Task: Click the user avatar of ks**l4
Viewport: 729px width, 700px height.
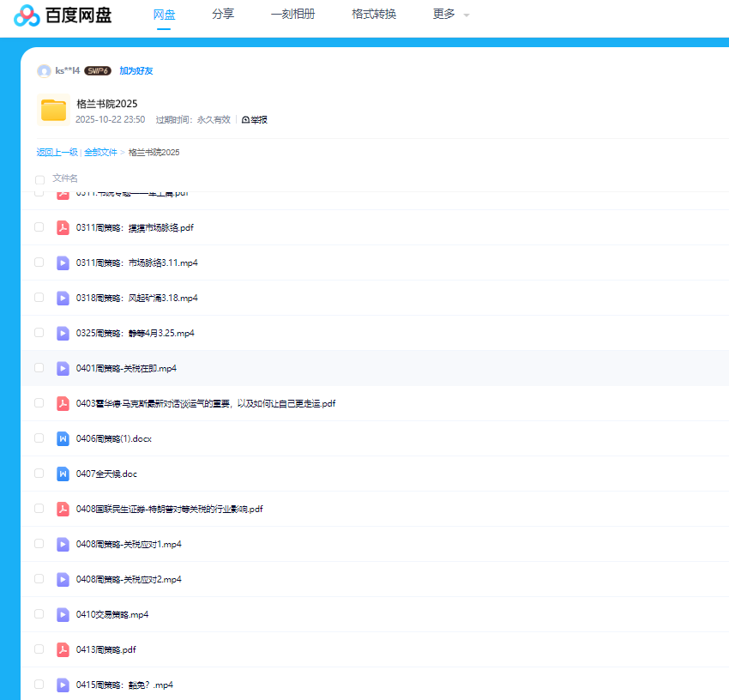Action: [44, 71]
